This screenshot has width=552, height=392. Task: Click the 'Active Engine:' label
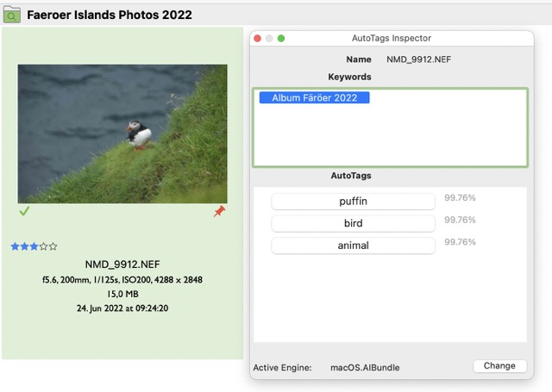point(282,368)
